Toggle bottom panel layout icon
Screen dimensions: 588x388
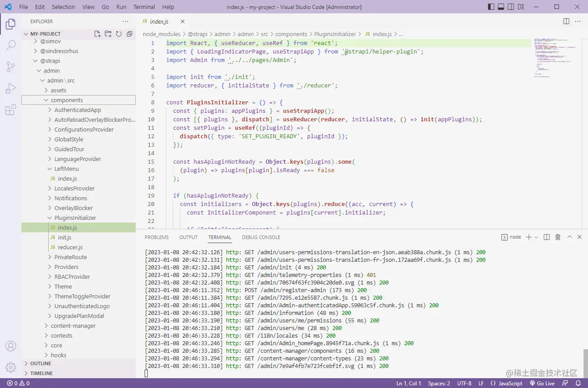tap(501, 7)
